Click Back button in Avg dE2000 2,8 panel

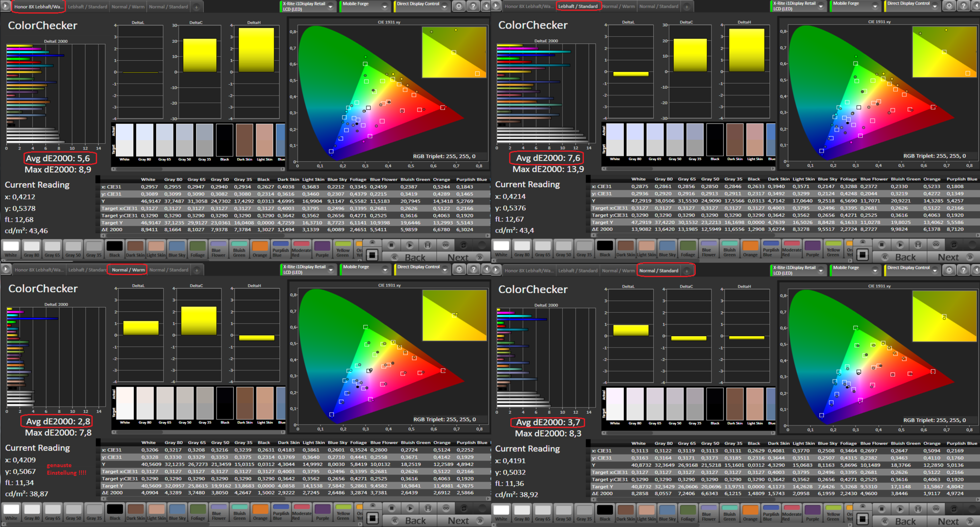coord(410,521)
